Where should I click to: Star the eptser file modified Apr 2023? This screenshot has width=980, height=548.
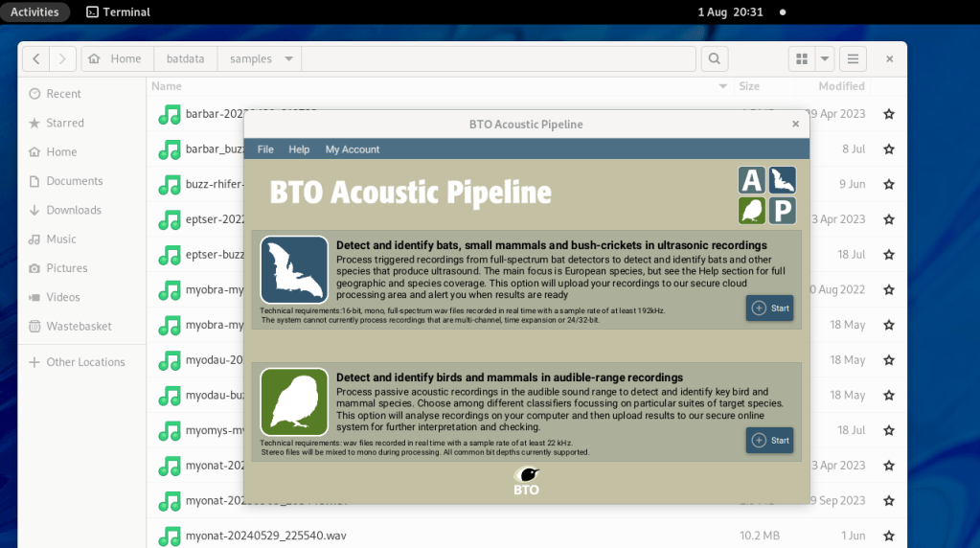(889, 220)
